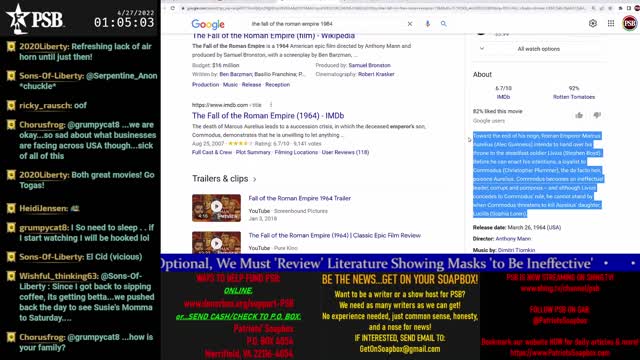Viewport: 640px width, 360px height.
Task: Open Full Cast & Crew link
Action: pos(212,152)
